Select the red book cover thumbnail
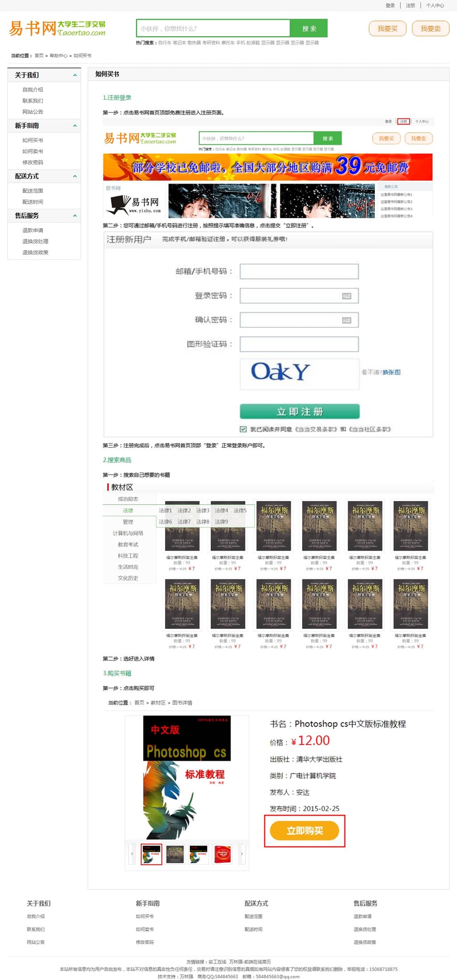 click(222, 854)
